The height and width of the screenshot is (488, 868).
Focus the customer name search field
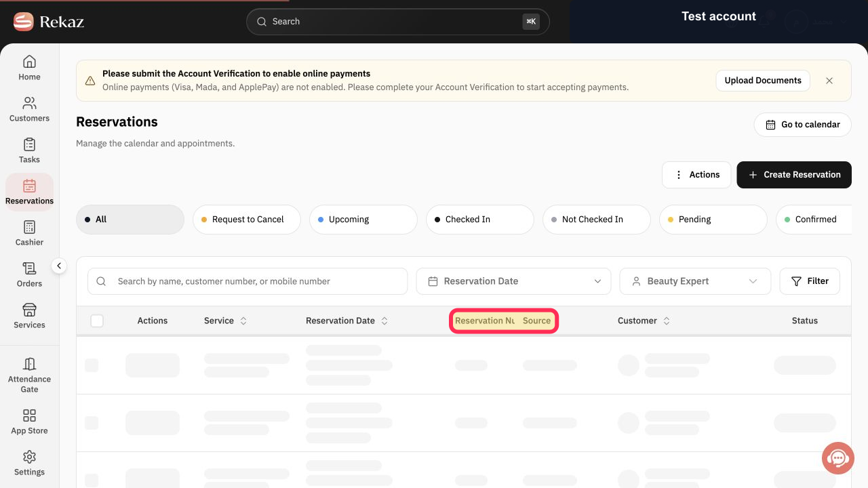[x=248, y=281]
